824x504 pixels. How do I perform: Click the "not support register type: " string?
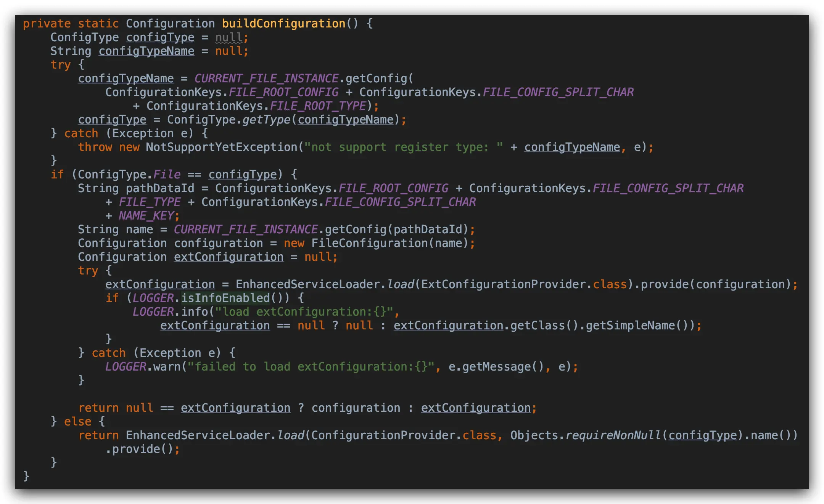pyautogui.click(x=403, y=147)
